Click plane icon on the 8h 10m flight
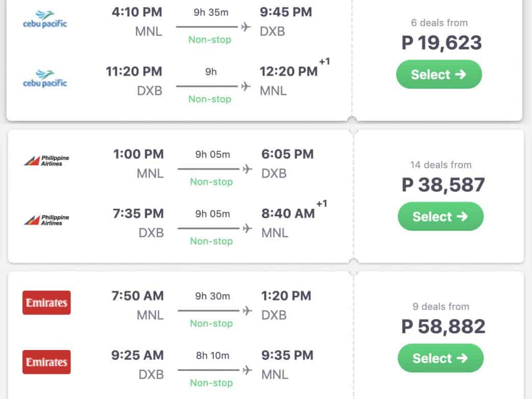 tap(246, 369)
